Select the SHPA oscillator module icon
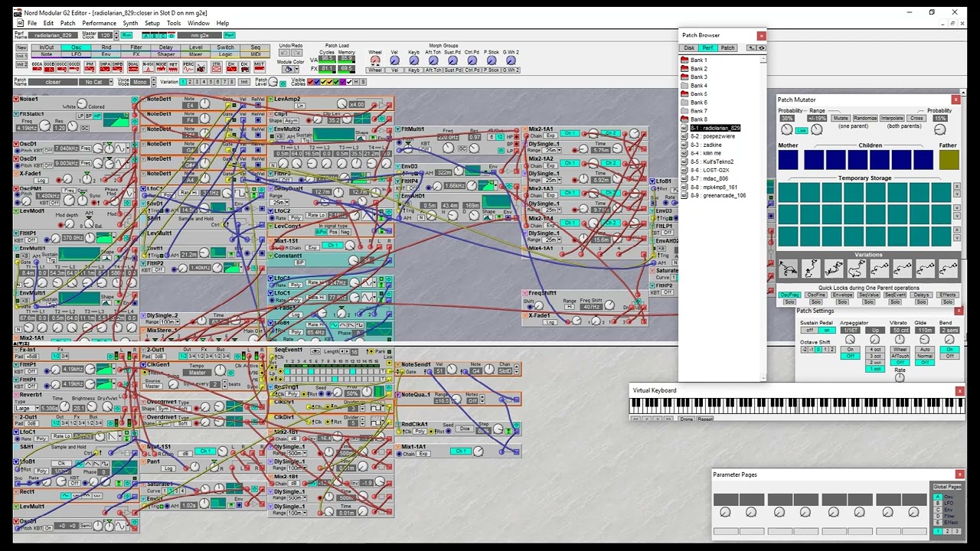The image size is (980, 551). point(105,68)
